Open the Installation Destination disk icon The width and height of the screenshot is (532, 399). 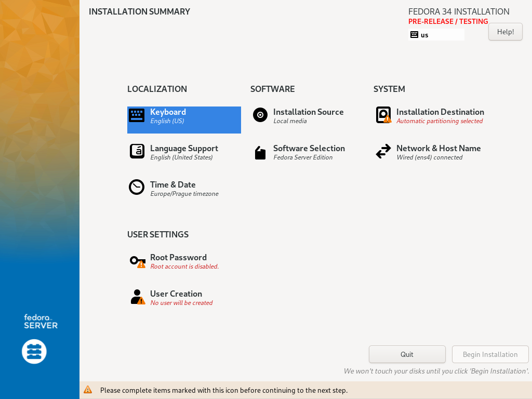tap(383, 115)
